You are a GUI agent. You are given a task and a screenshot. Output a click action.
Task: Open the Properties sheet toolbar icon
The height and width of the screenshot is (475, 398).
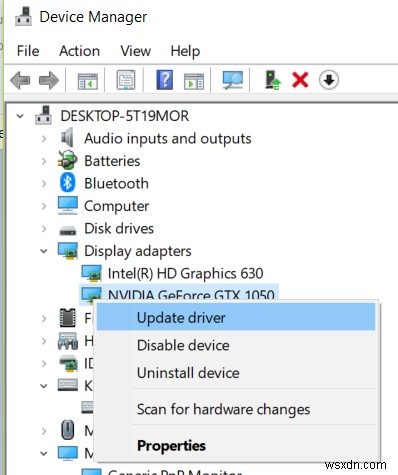126,80
